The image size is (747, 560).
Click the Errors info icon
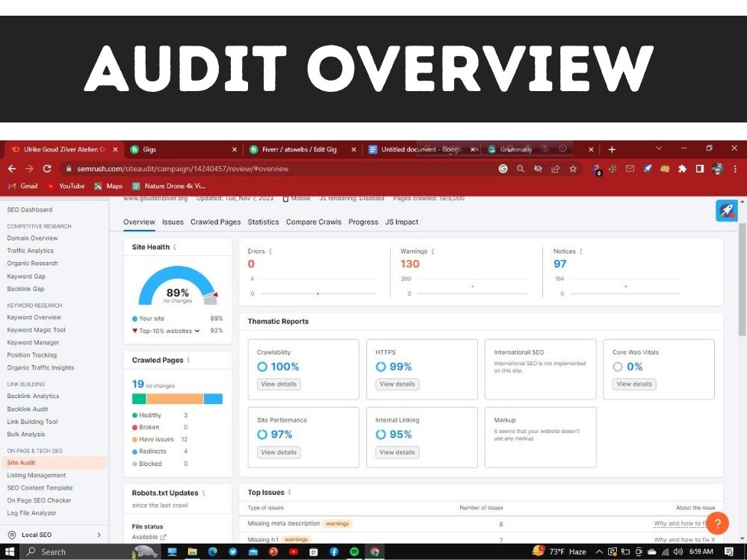270,251
